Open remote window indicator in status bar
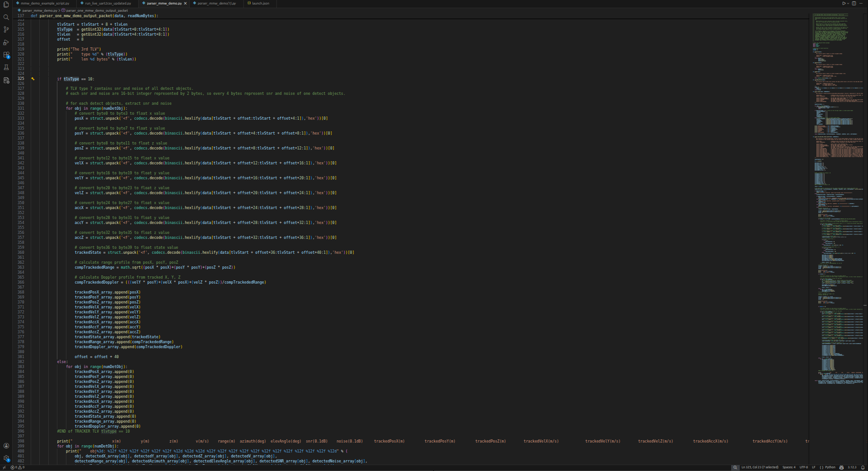 [4, 467]
